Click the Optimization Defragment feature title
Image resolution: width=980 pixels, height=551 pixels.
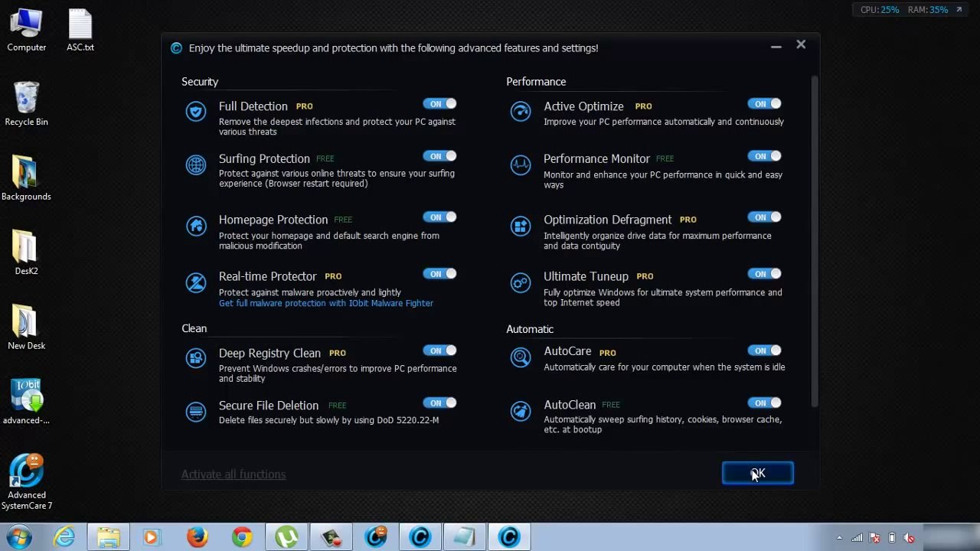(607, 220)
